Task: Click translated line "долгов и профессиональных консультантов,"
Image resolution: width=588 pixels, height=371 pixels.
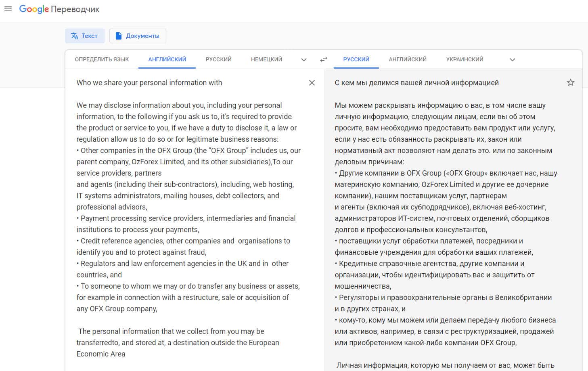Action: [x=411, y=230]
